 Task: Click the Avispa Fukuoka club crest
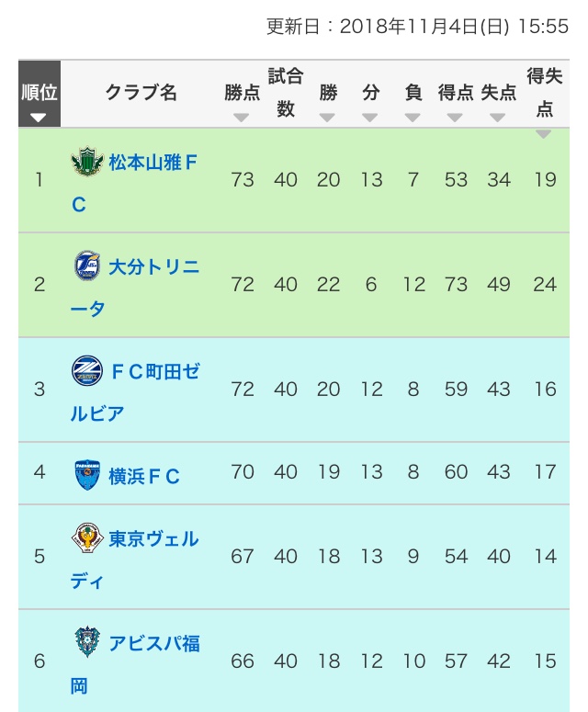87,641
